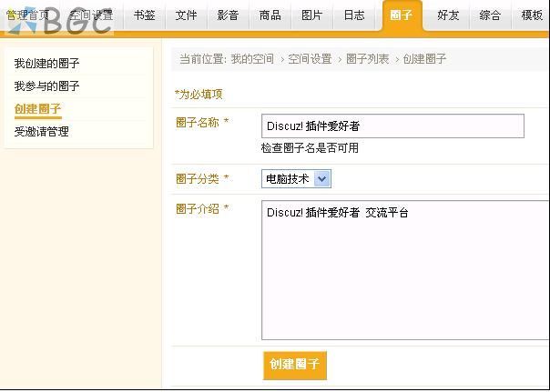Open the 圈子分类 dropdown 电脑技术
550x392 pixels.
point(296,179)
